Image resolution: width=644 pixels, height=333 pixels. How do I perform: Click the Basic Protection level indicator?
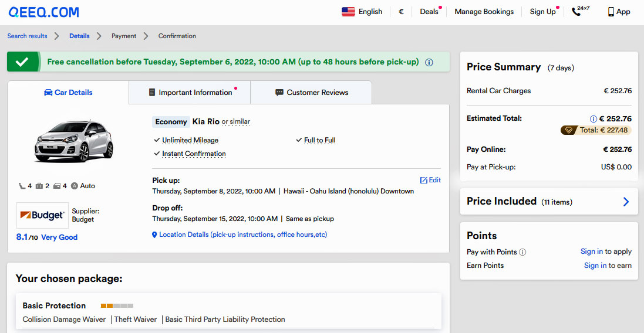pos(117,306)
